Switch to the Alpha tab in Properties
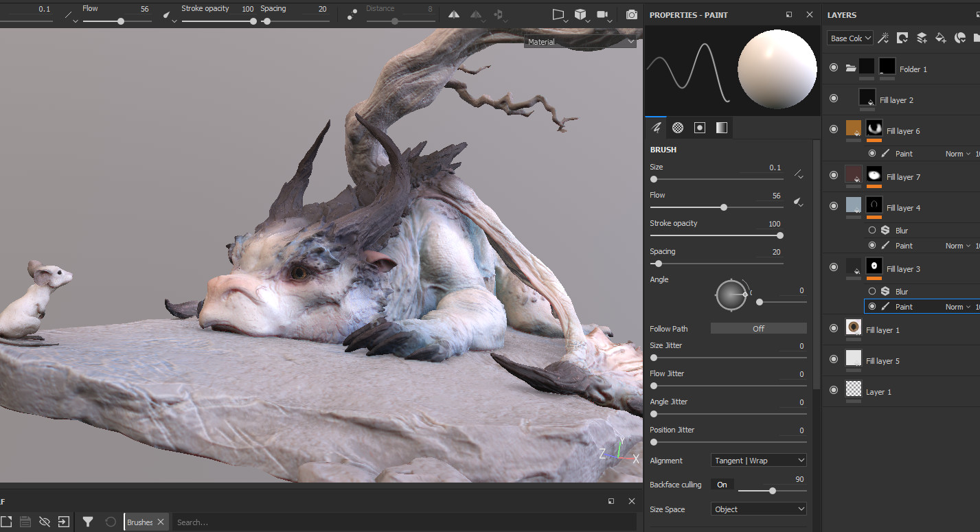Image resolution: width=980 pixels, height=532 pixels. 677,127
